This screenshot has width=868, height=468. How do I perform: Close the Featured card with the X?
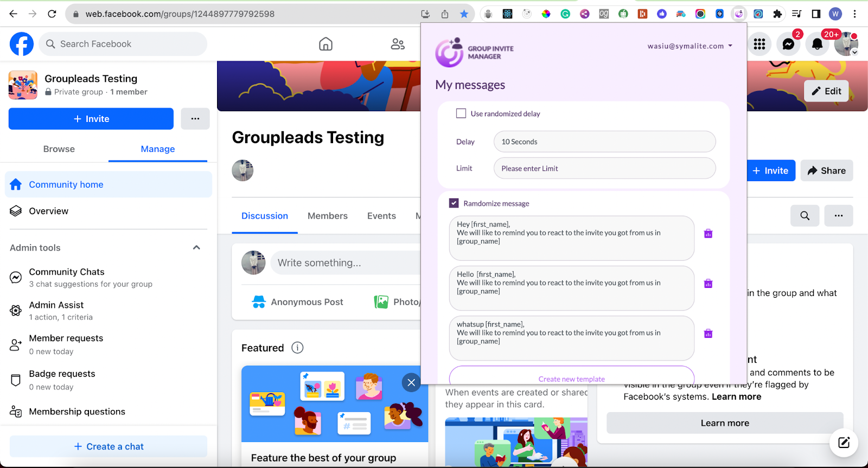[411, 383]
